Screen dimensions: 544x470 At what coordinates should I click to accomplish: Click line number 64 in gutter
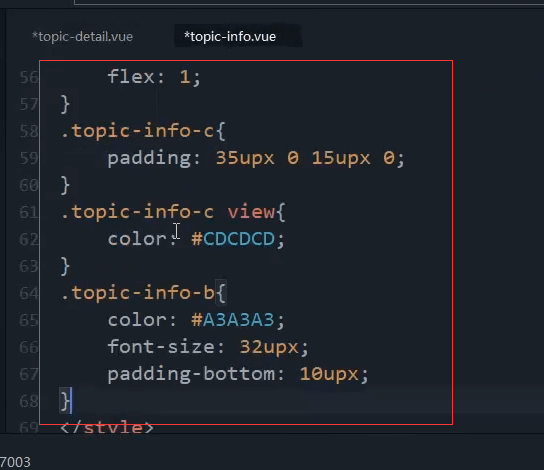click(29, 293)
